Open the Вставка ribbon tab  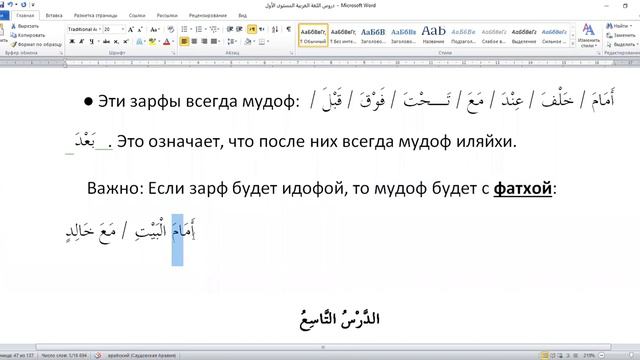pyautogui.click(x=54, y=16)
